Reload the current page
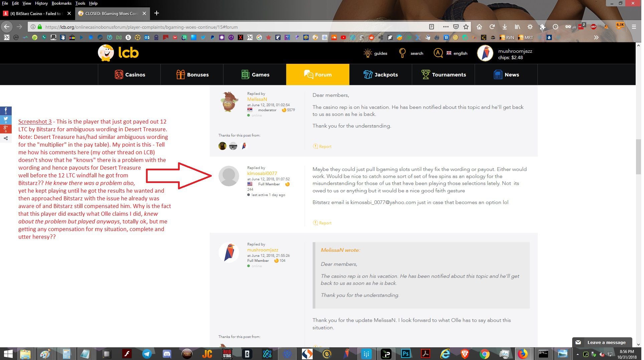Screen dimensions: 644x360 pyautogui.click(x=492, y=27)
